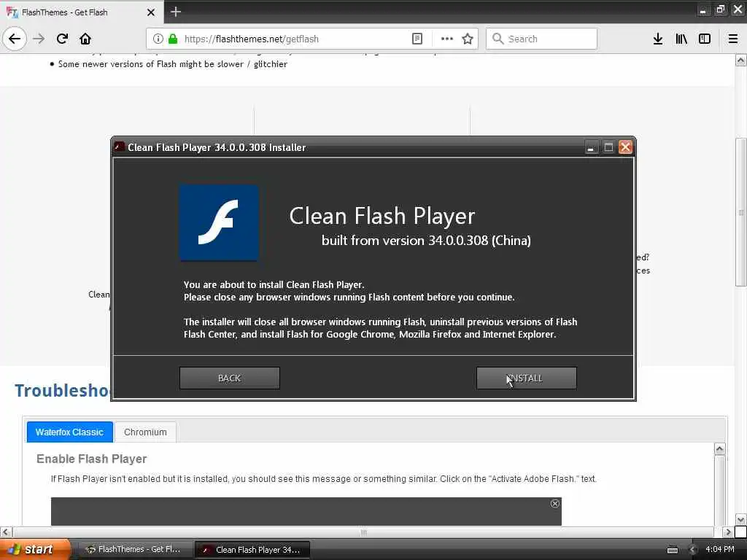Image resolution: width=747 pixels, height=560 pixels.
Task: Click the Troubleshooting heading
Action: click(63, 391)
